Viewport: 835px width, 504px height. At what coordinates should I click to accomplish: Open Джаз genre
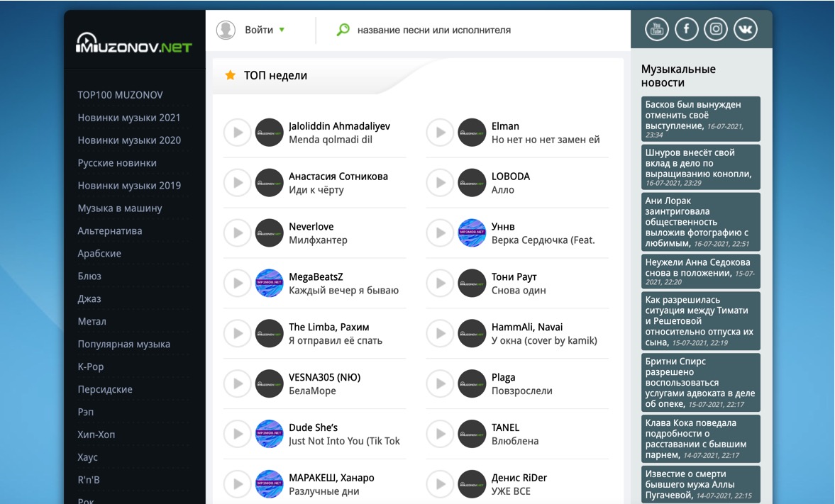coord(89,298)
